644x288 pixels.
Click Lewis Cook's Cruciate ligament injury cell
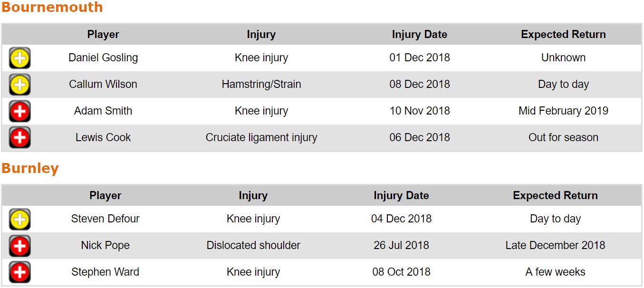click(x=261, y=138)
